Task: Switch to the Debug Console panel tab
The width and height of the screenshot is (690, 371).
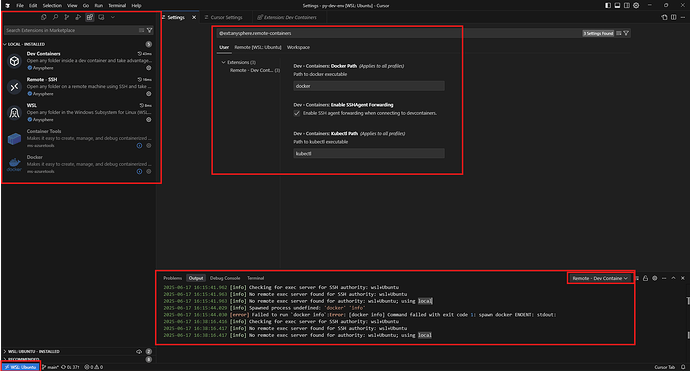Action: 225,278
